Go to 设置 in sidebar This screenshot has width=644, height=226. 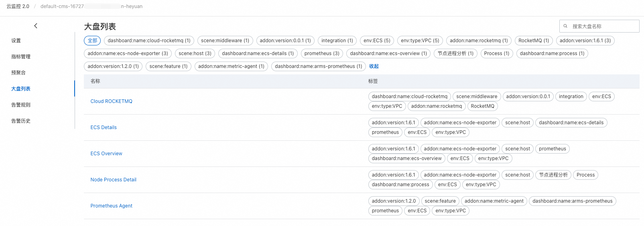coord(16,41)
